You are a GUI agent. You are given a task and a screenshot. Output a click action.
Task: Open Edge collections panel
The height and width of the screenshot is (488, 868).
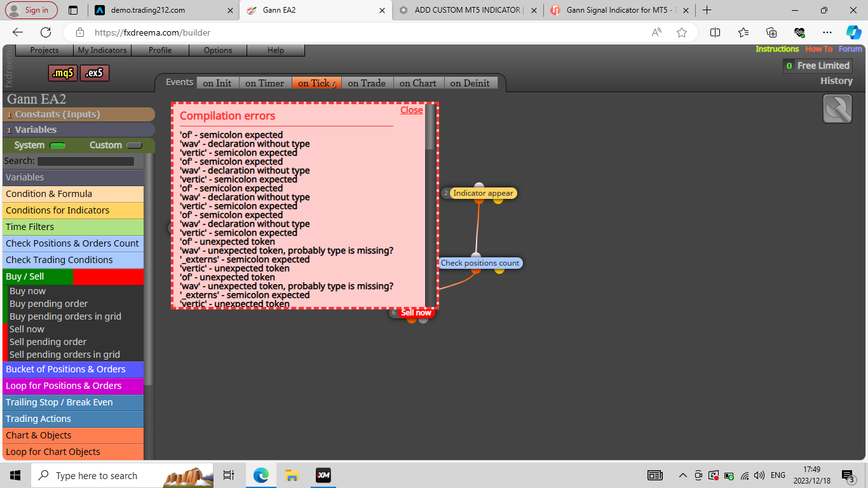point(771,32)
